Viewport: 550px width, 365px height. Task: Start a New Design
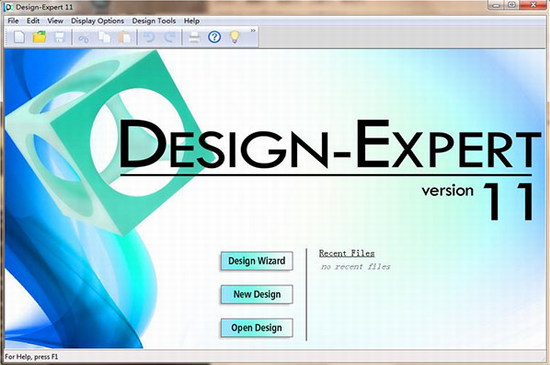pyautogui.click(x=257, y=294)
